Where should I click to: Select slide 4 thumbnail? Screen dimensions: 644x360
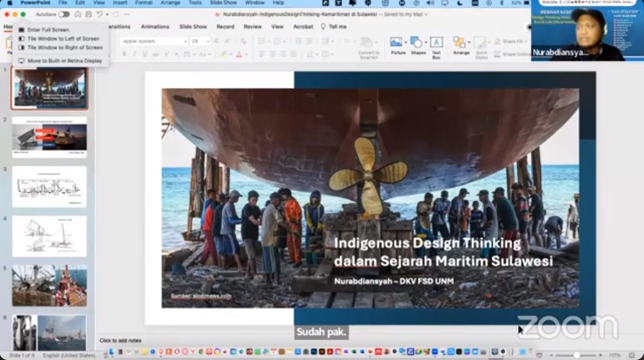click(x=49, y=236)
